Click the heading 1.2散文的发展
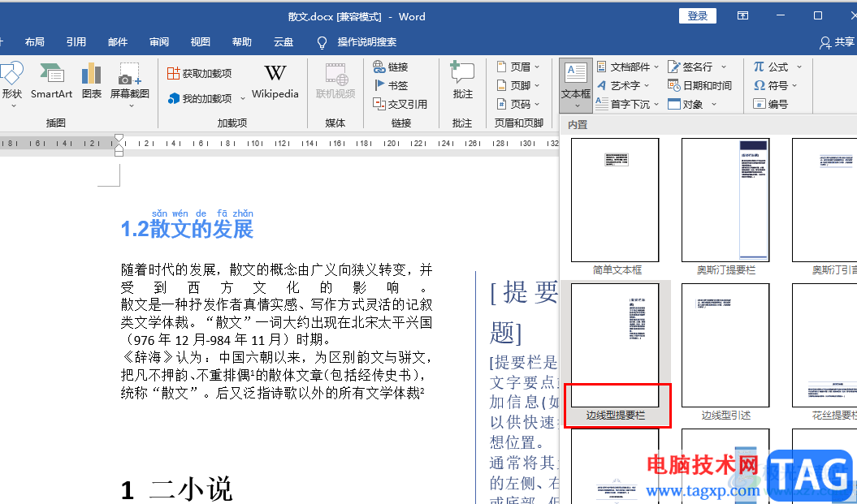857x504 pixels. (187, 230)
